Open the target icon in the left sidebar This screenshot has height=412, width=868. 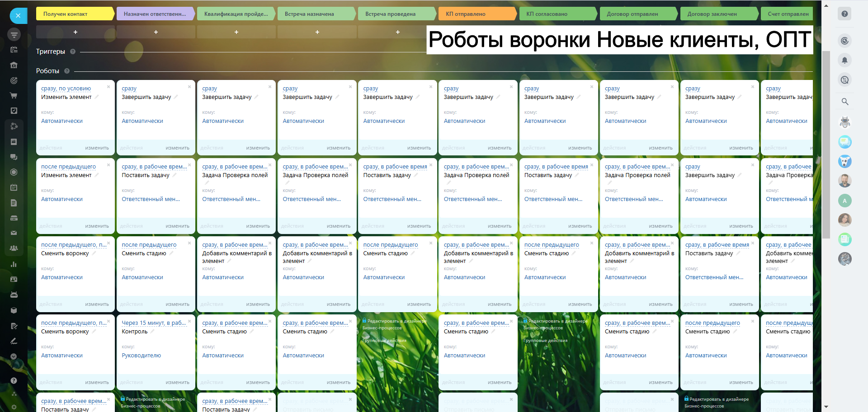(x=14, y=80)
